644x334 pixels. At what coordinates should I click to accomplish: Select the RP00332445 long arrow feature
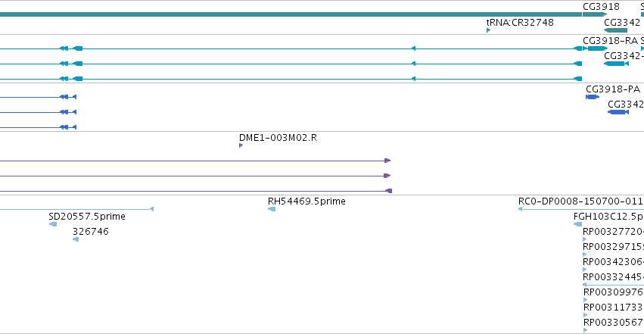coord(613,285)
